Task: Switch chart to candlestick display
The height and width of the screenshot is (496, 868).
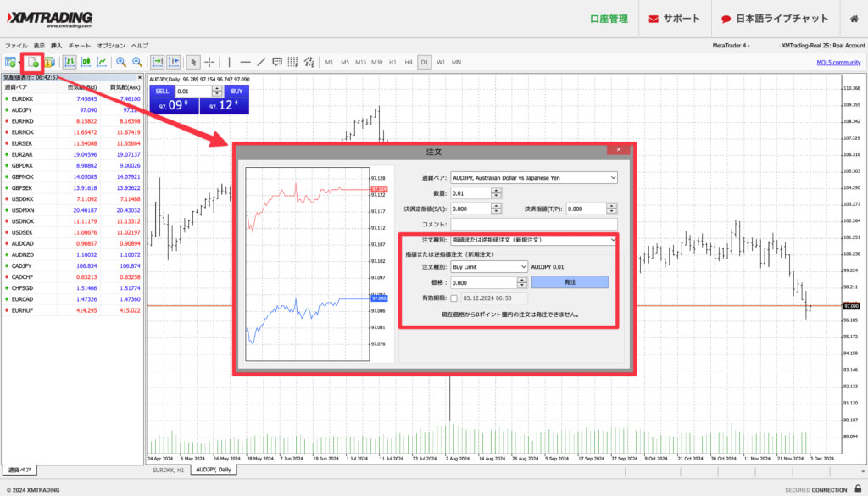Action: tap(86, 62)
